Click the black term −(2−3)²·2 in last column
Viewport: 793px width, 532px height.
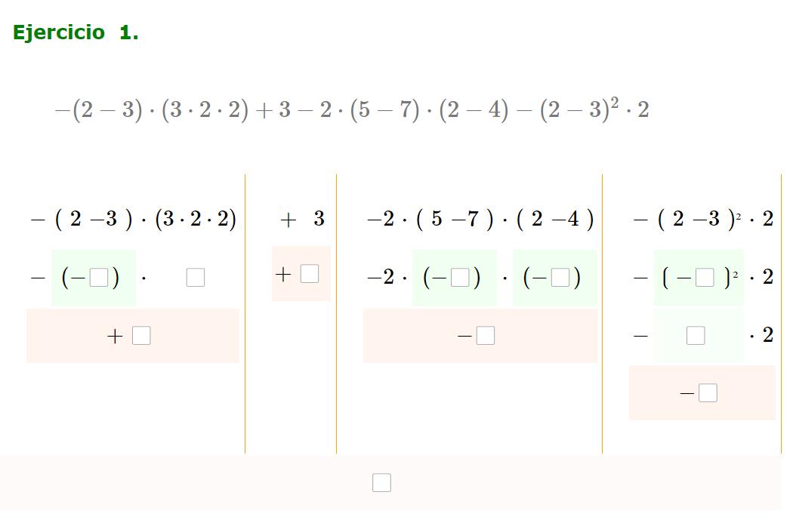[x=703, y=220]
